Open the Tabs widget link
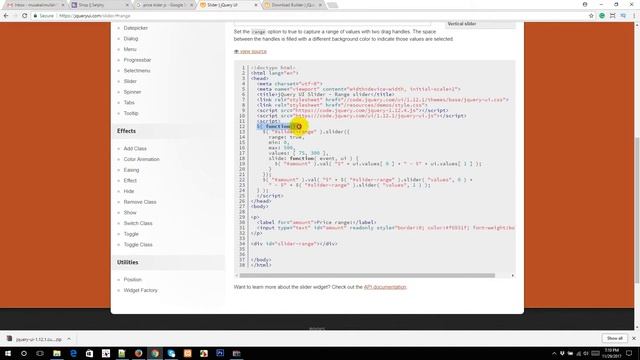Viewport: 640px width, 360px height. pos(129,102)
